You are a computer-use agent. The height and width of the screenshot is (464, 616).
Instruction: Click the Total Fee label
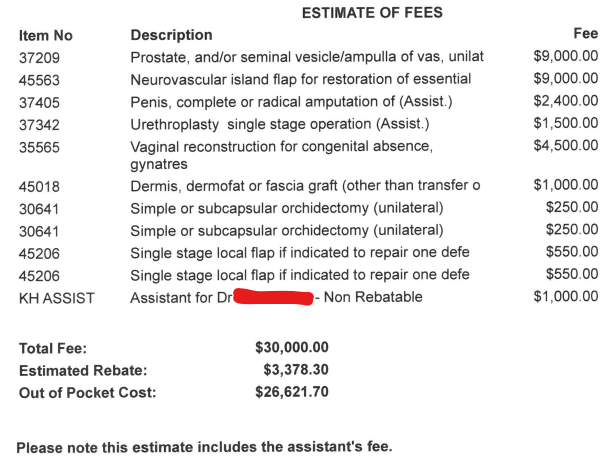[x=53, y=349]
